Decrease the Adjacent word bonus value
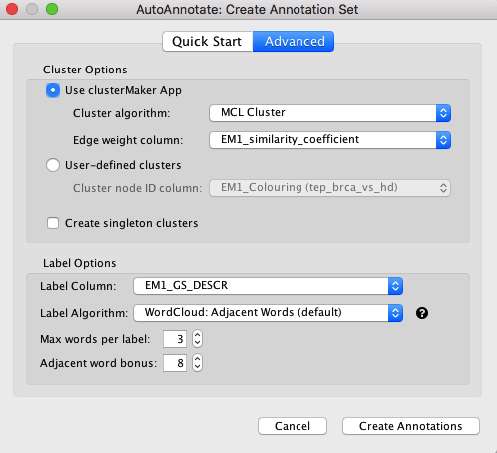The image size is (497, 453). [197, 367]
